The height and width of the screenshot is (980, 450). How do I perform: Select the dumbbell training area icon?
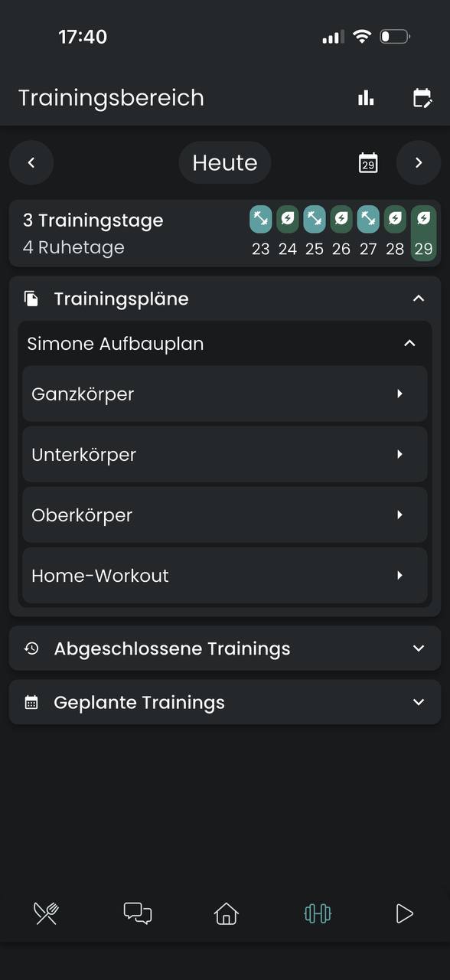[x=317, y=913]
